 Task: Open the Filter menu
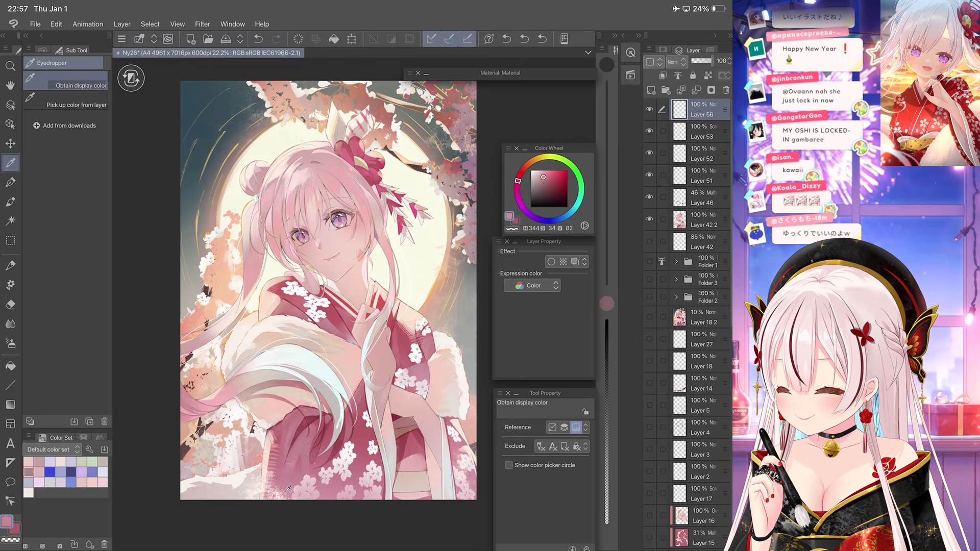tap(202, 24)
